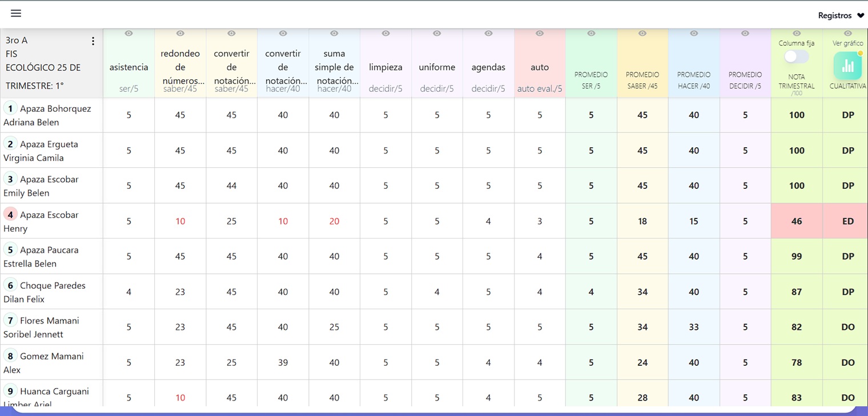Toggle eye icon above PROMEDIO SABER
This screenshot has width=868, height=416.
[x=642, y=34]
